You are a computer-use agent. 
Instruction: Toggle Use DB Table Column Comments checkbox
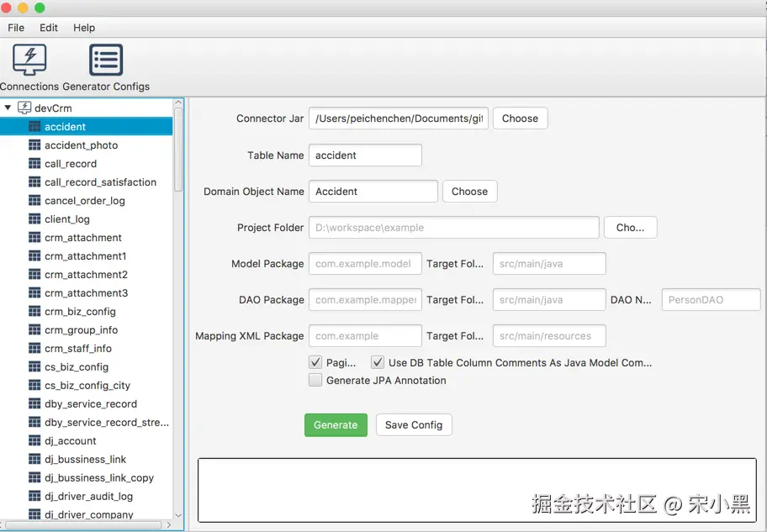tap(377, 362)
